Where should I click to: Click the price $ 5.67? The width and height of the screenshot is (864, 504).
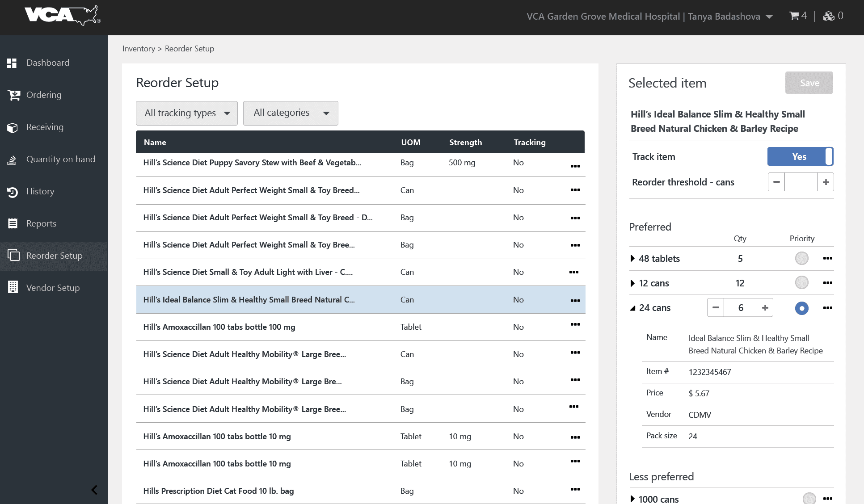(699, 394)
